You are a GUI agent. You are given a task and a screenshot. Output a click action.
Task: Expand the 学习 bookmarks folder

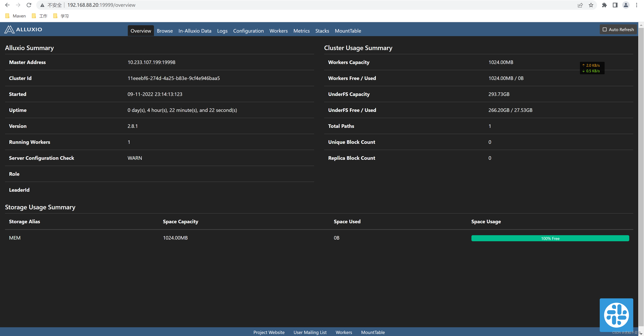(x=61, y=16)
